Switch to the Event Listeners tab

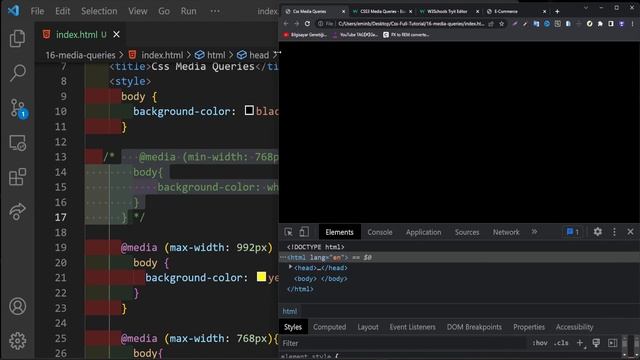tap(412, 327)
